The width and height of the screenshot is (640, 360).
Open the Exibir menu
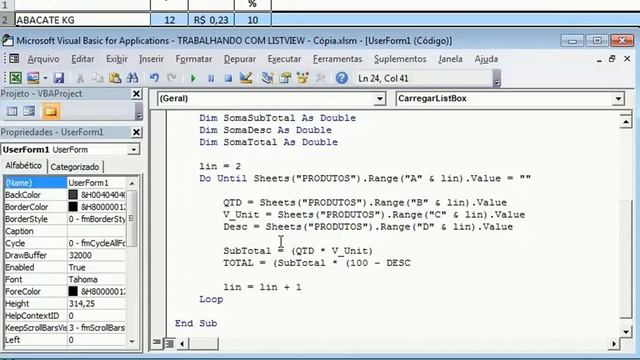[117, 59]
